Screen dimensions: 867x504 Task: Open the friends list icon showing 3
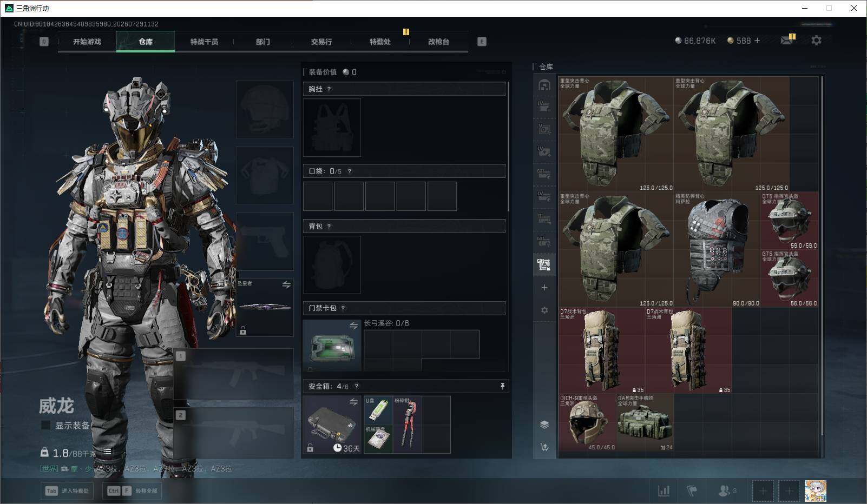(727, 490)
